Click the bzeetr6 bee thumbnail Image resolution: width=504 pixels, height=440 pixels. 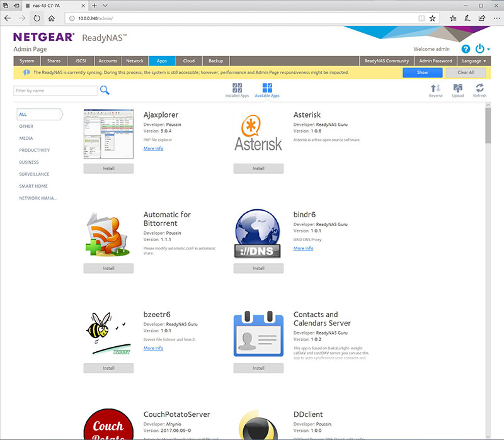(108, 334)
